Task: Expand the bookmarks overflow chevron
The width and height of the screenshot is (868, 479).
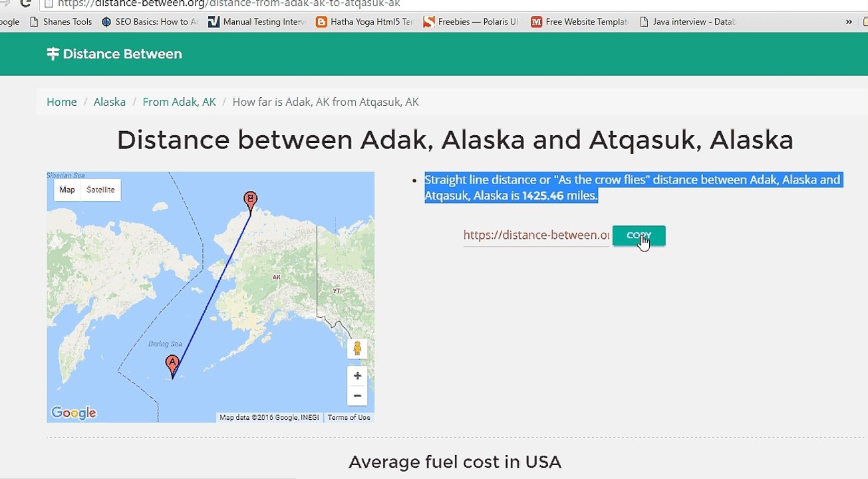Action: click(849, 21)
